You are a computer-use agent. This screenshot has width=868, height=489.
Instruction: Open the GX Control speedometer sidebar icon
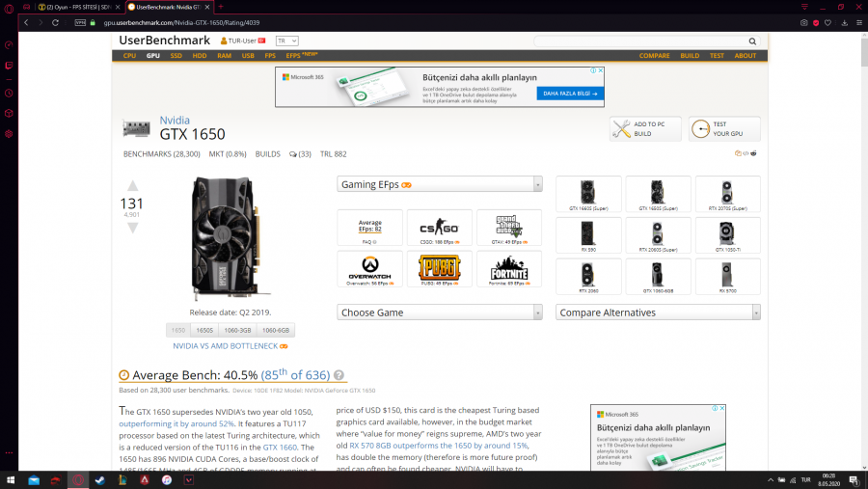tap(9, 45)
